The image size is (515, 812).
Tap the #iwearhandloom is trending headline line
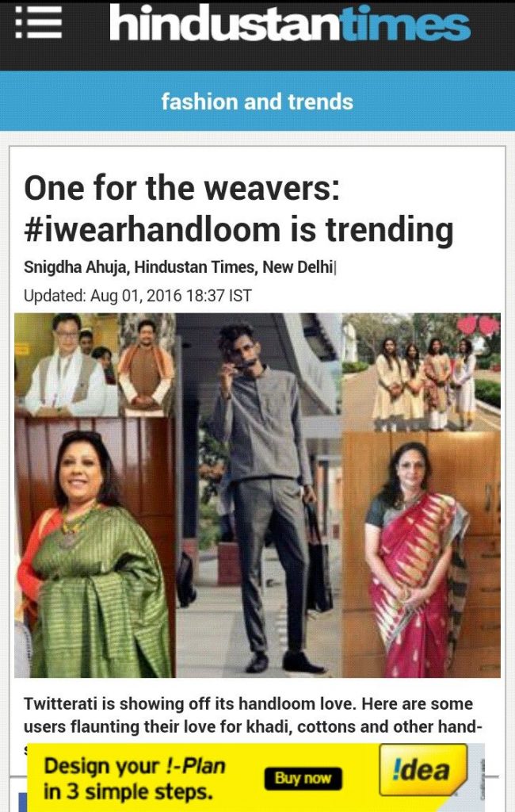point(238,229)
